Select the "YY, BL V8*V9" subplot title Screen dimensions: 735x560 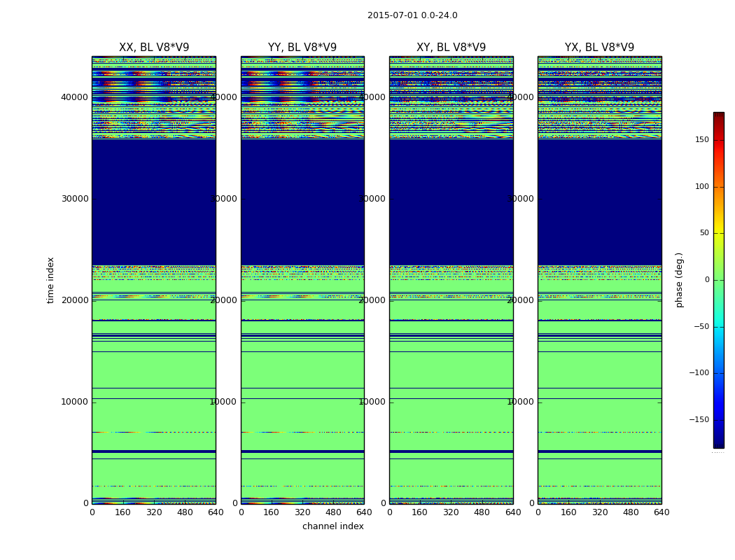click(302, 48)
